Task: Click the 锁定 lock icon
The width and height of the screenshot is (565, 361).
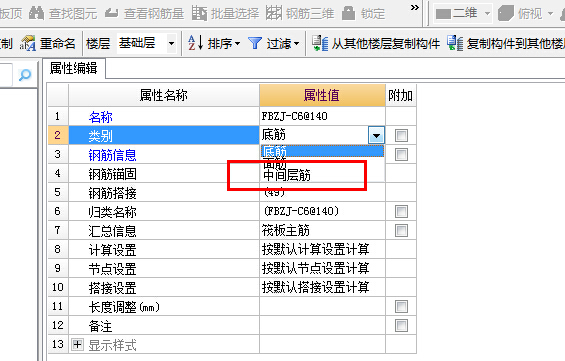Action: point(348,13)
